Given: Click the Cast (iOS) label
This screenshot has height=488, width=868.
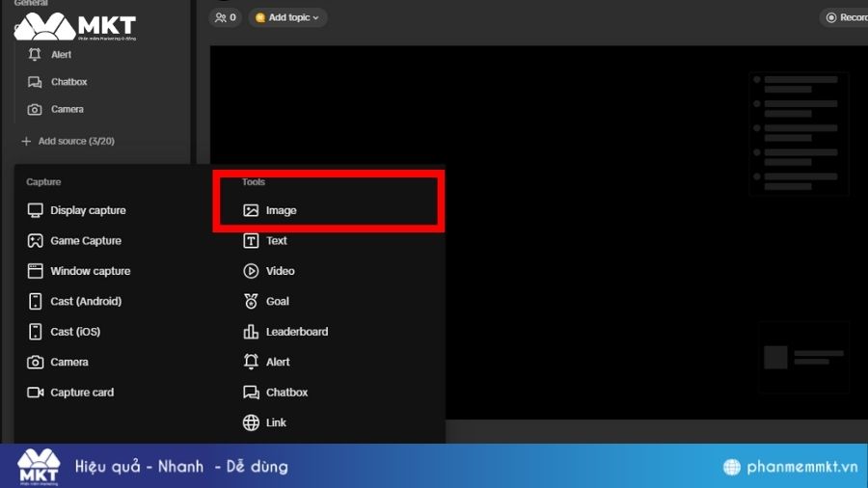Looking at the screenshot, I should [75, 332].
